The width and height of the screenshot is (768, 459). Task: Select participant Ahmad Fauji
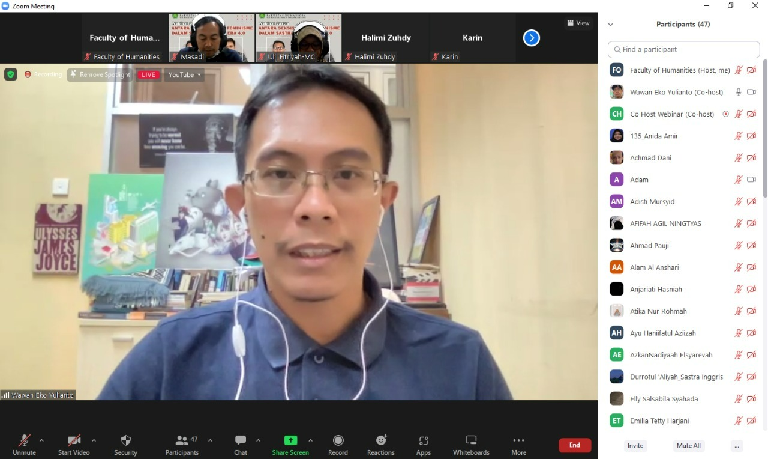pos(684,245)
